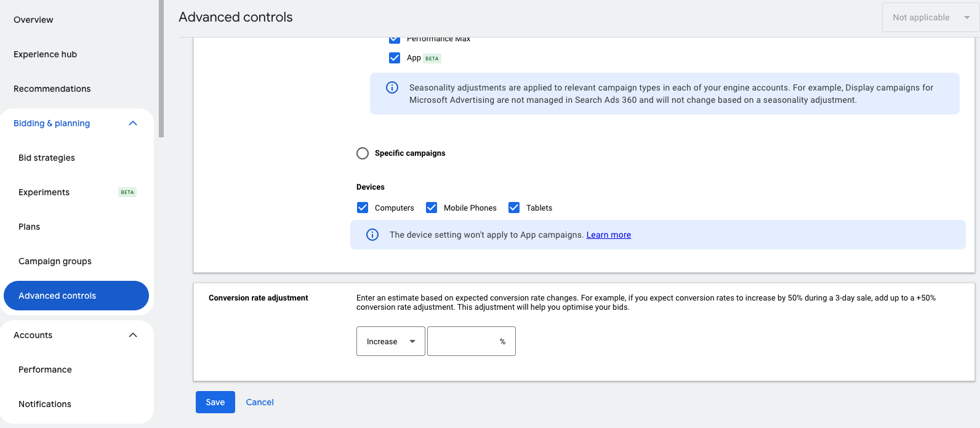Open the Increase adjustment dropdown
Image resolution: width=980 pixels, height=428 pixels.
pos(390,341)
